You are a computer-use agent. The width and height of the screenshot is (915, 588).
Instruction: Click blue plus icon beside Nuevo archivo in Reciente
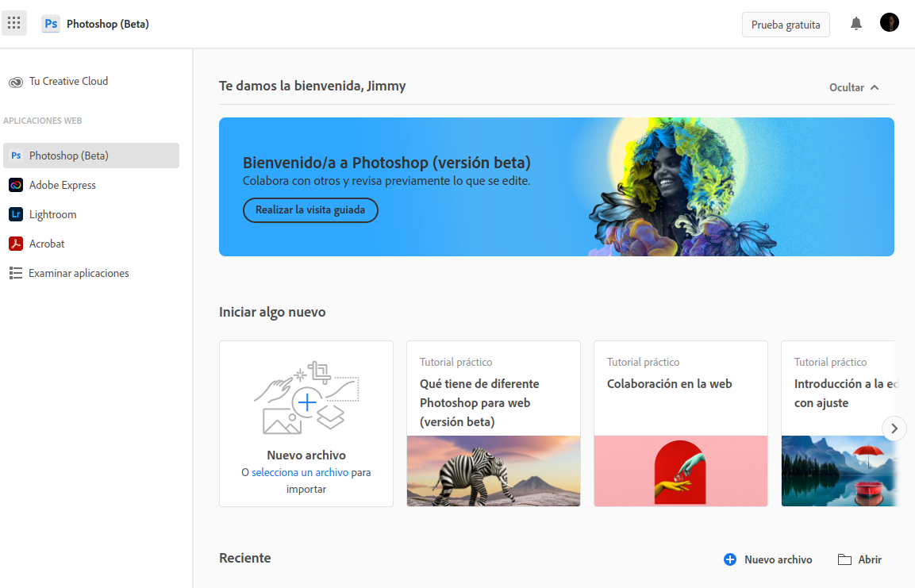coord(729,559)
